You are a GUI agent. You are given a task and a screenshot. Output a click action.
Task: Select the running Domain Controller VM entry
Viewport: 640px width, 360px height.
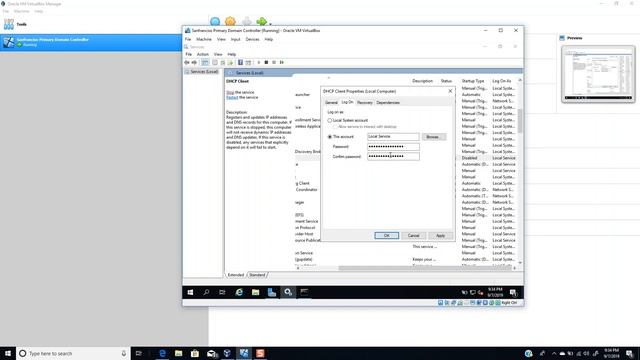click(91, 42)
